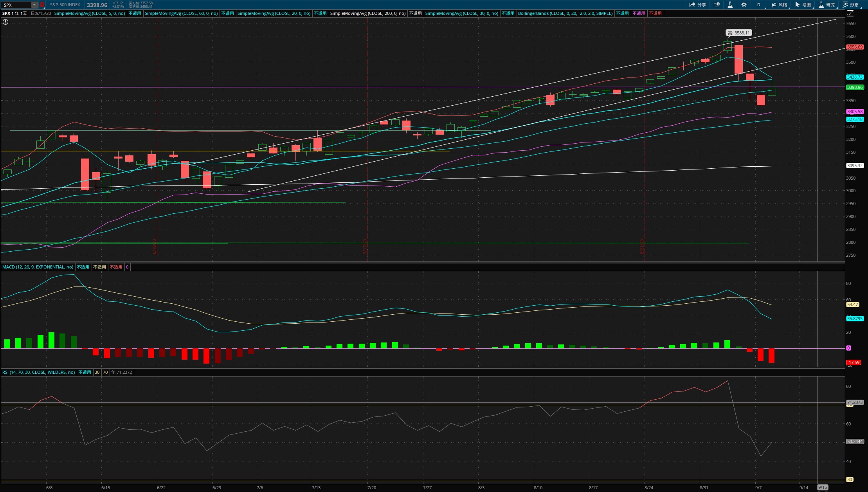Click the bid/ask 买方价 3352.58 readout
The width and height of the screenshot is (868, 492).
pyautogui.click(x=140, y=3)
